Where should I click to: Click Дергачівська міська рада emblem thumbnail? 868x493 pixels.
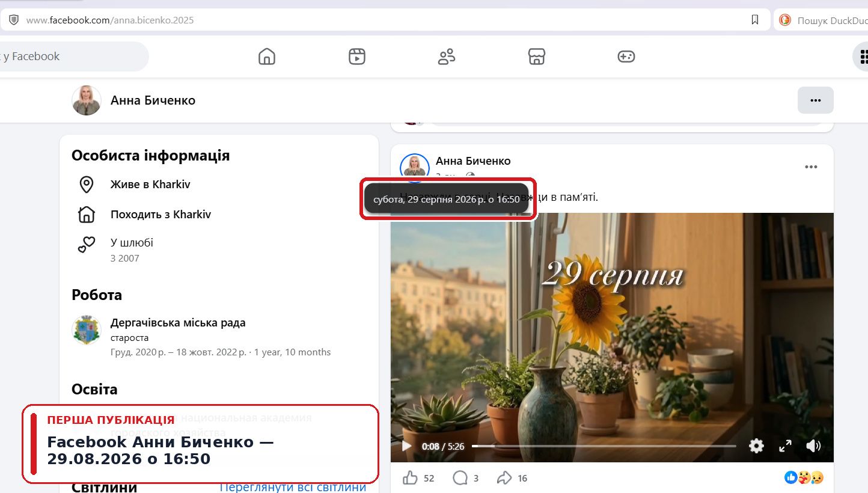tap(87, 329)
